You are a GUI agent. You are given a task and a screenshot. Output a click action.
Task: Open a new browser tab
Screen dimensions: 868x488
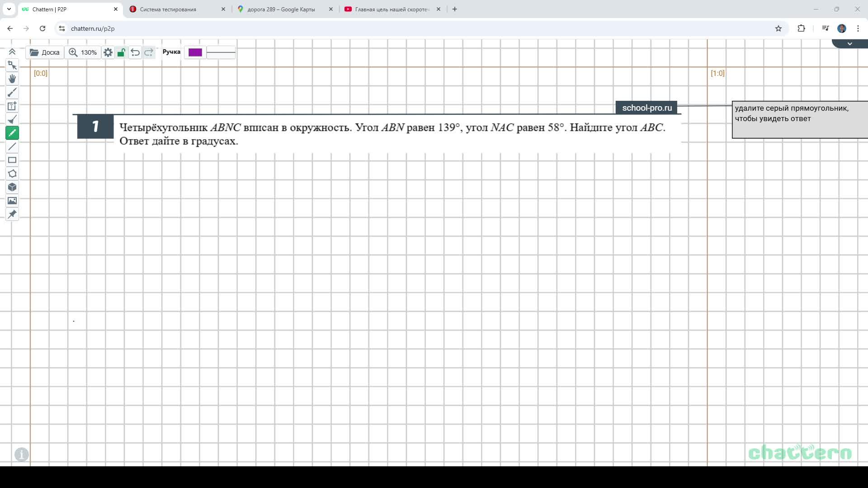pos(455,9)
